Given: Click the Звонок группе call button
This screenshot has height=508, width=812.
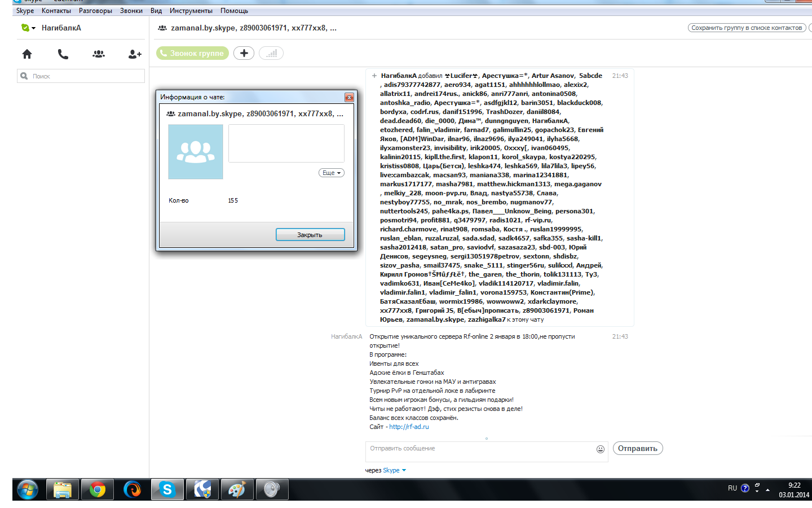Looking at the screenshot, I should 192,53.
